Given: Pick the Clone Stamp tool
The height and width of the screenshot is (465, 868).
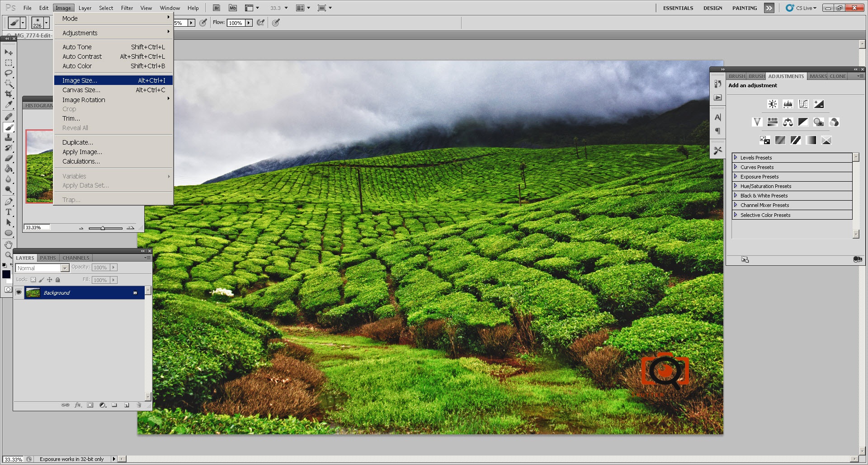Looking at the screenshot, I should point(8,138).
